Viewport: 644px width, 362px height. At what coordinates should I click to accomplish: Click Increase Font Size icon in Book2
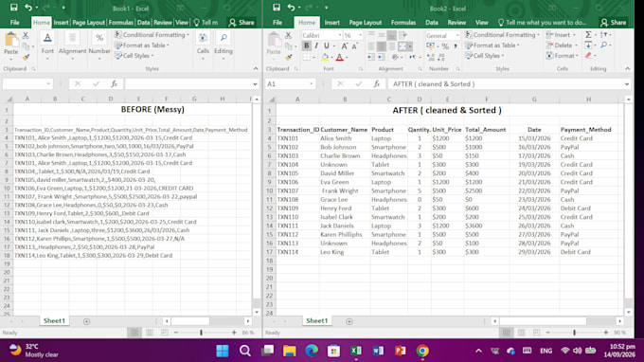click(344, 46)
